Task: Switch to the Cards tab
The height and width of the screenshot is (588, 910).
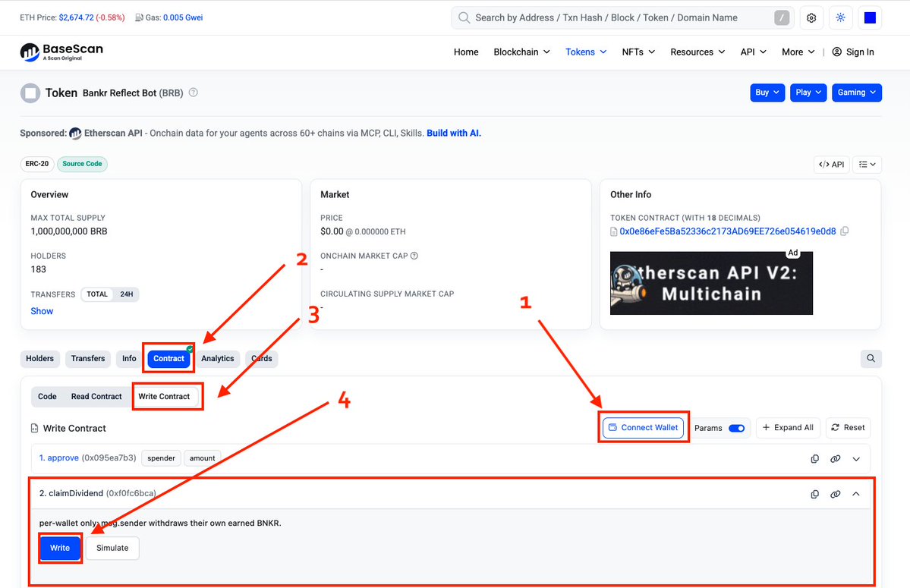Action: coord(262,359)
